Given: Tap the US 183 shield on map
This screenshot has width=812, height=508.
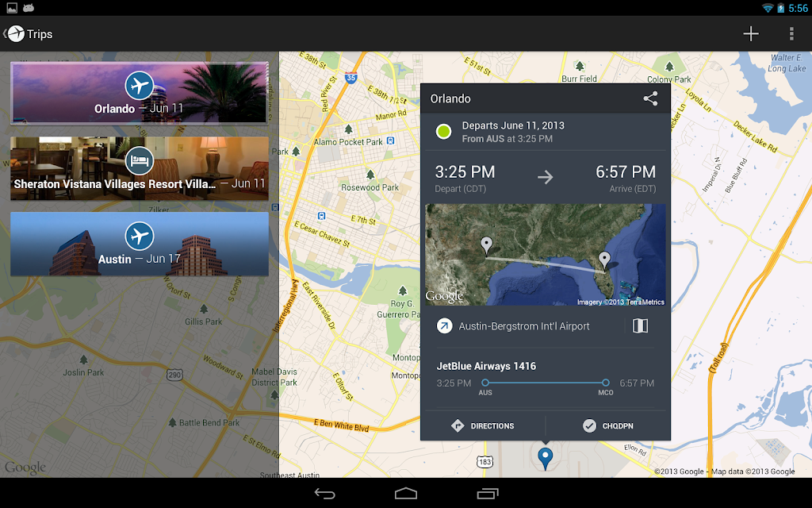Looking at the screenshot, I should pyautogui.click(x=485, y=462).
